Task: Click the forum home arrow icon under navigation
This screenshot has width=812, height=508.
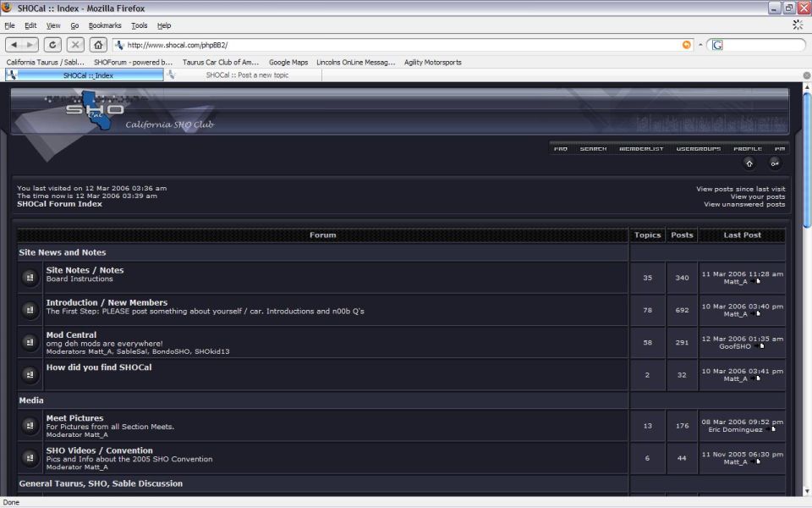Action: pos(749,163)
